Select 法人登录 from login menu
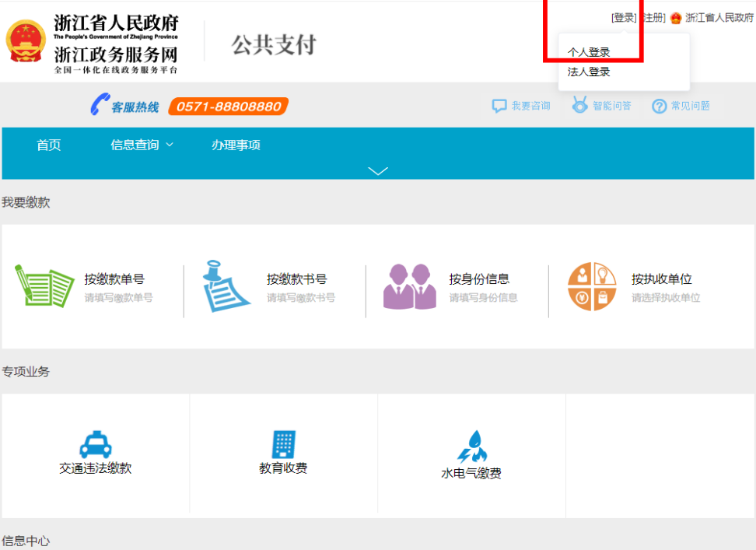 point(589,72)
